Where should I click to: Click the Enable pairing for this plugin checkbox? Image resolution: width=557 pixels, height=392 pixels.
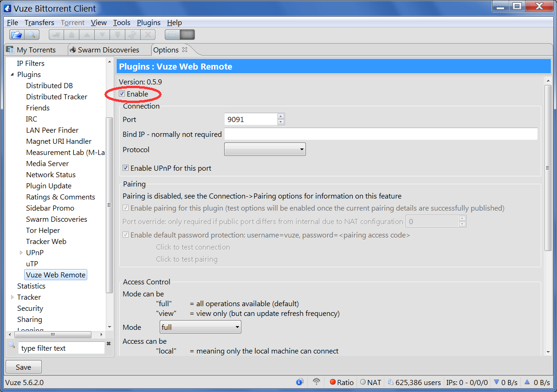[x=126, y=208]
